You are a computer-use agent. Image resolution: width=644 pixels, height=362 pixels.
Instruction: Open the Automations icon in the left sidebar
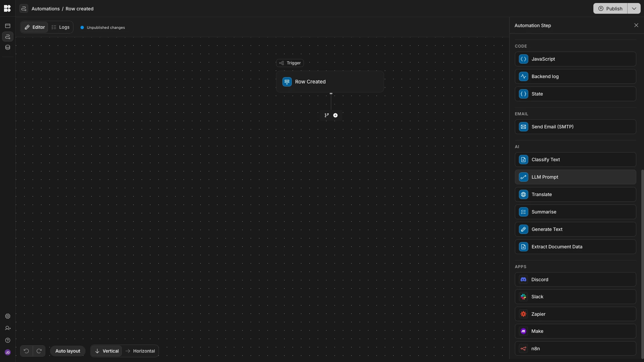click(8, 37)
